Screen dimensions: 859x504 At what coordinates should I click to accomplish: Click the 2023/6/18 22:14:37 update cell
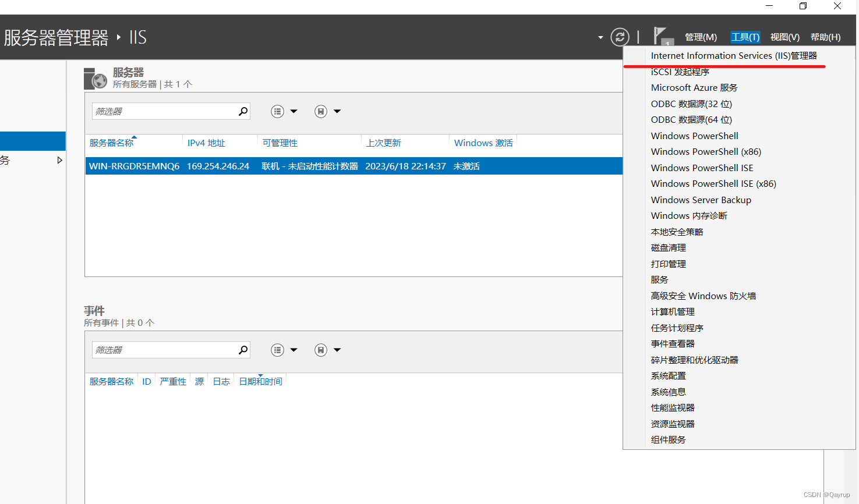[405, 166]
